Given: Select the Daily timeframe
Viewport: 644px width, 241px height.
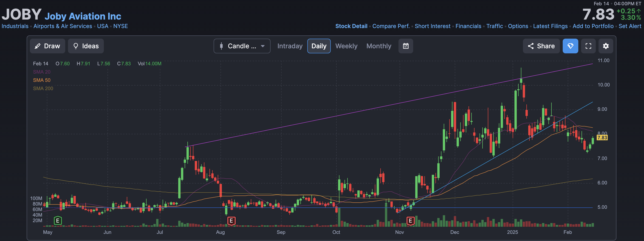Looking at the screenshot, I should [x=319, y=46].
